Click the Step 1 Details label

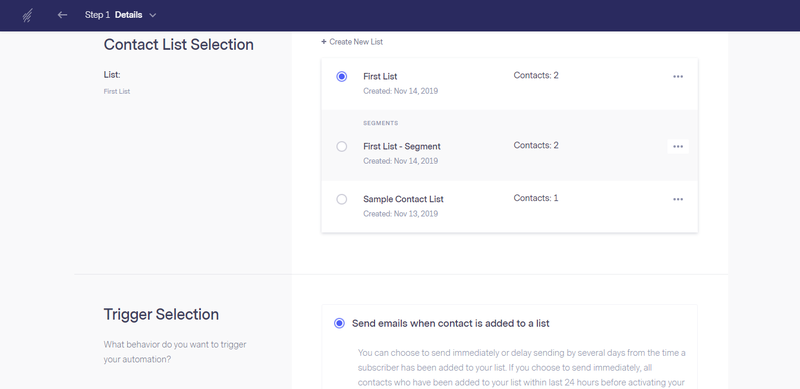coord(113,15)
